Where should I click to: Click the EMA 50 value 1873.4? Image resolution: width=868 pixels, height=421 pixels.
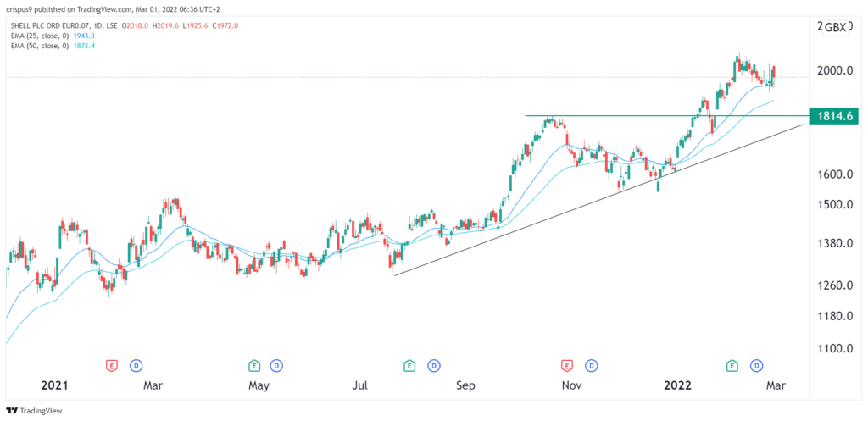click(86, 46)
